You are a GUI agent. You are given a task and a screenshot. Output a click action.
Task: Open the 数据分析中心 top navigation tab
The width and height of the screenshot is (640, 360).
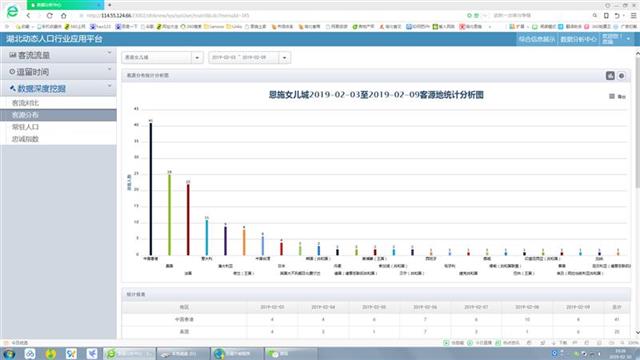click(x=578, y=39)
